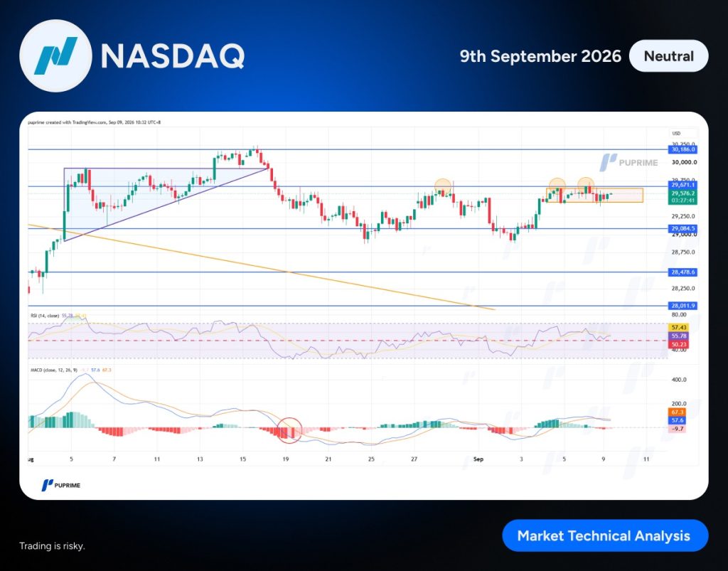
Task: Select the Neutral sentiment badge
Action: pyautogui.click(x=668, y=56)
